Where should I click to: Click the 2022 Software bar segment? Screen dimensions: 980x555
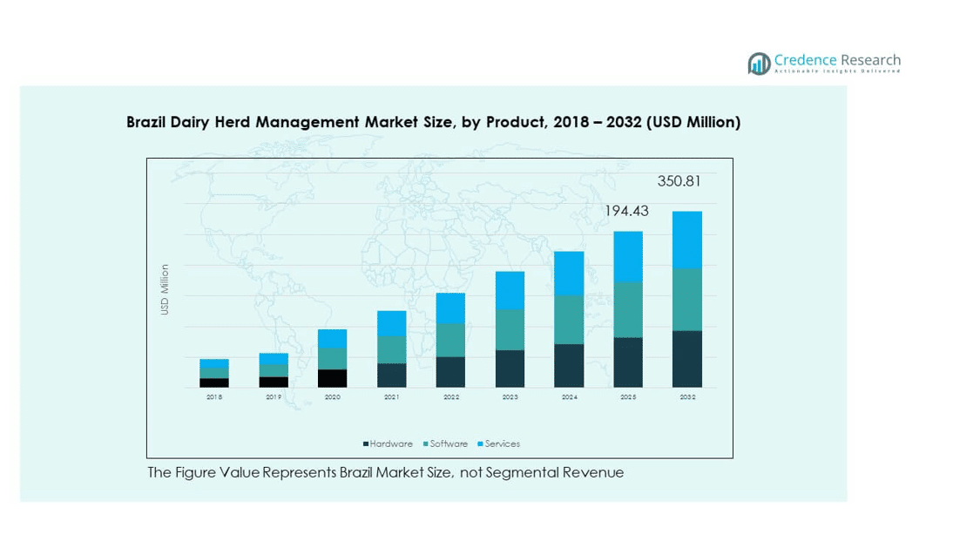[450, 340]
